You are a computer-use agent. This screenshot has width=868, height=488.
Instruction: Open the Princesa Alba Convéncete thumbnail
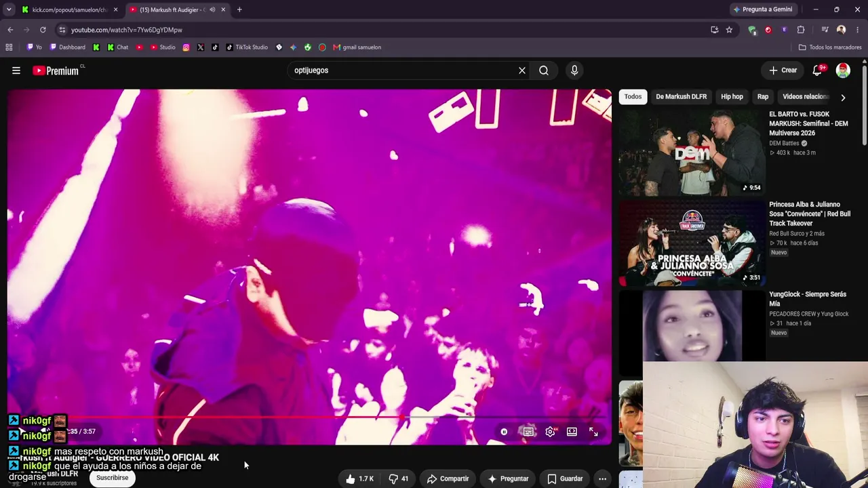(692, 243)
